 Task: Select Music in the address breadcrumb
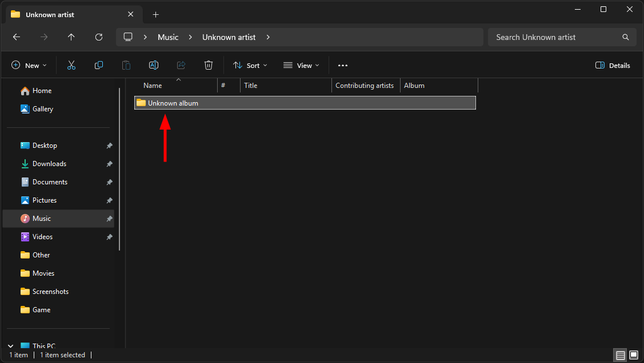pos(168,37)
